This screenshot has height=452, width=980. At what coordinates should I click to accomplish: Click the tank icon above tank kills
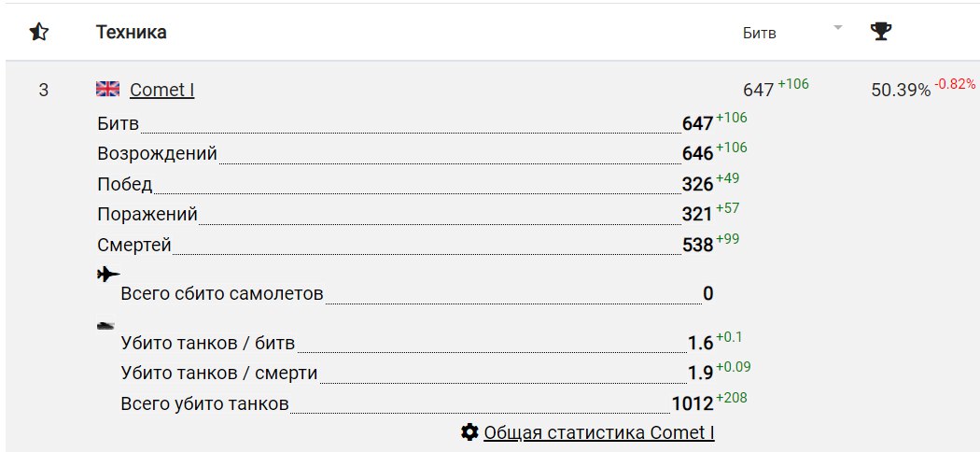click(x=107, y=325)
